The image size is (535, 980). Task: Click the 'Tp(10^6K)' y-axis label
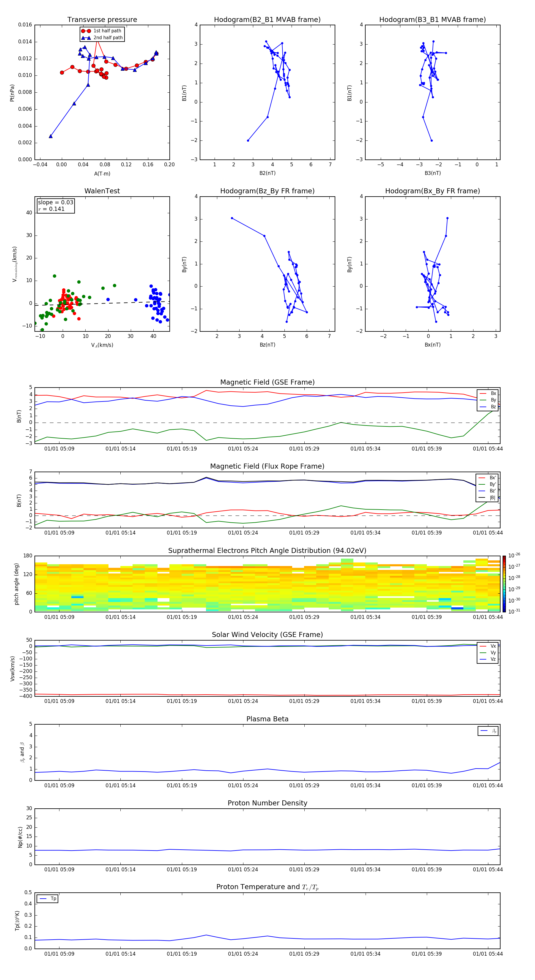(17, 921)
